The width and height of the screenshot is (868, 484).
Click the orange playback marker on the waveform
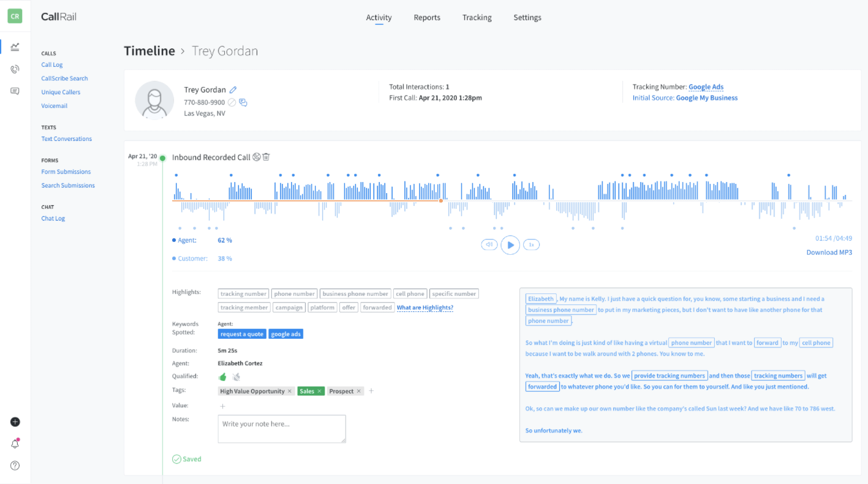[x=440, y=200]
